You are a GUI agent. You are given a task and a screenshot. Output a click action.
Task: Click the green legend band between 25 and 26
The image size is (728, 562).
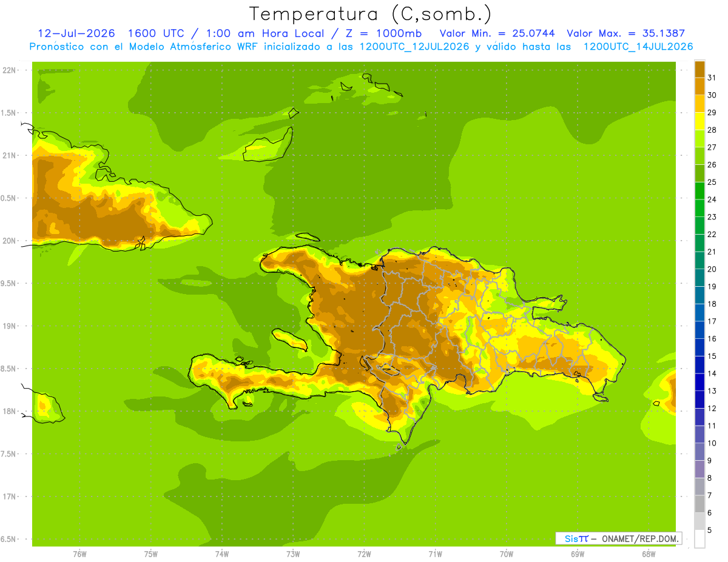[699, 173]
